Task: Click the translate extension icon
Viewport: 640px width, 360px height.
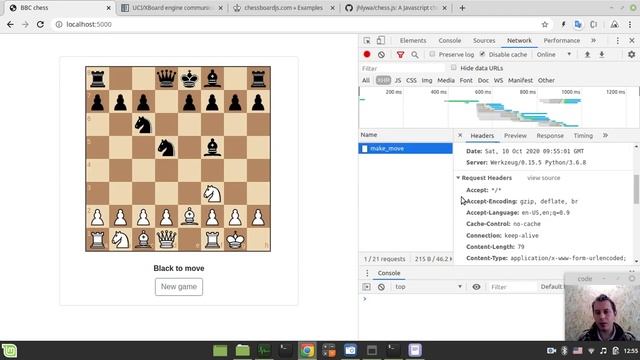Action: (x=578, y=24)
